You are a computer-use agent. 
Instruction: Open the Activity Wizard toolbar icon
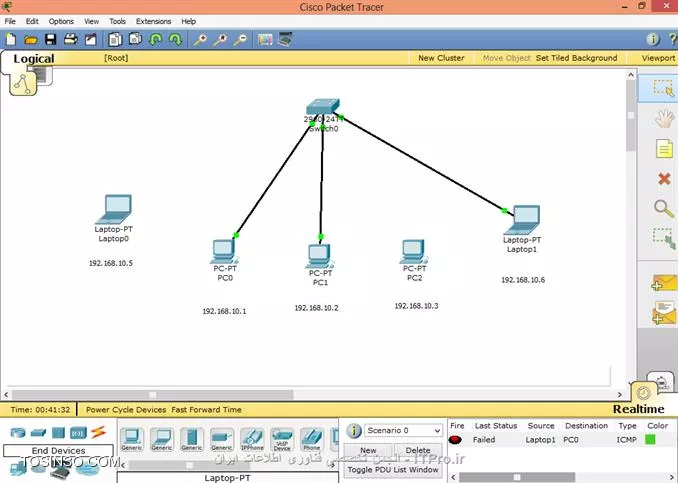(x=90, y=40)
